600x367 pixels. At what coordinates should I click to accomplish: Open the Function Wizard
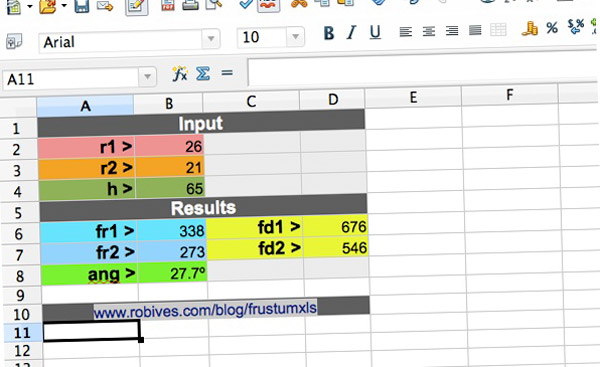click(179, 73)
